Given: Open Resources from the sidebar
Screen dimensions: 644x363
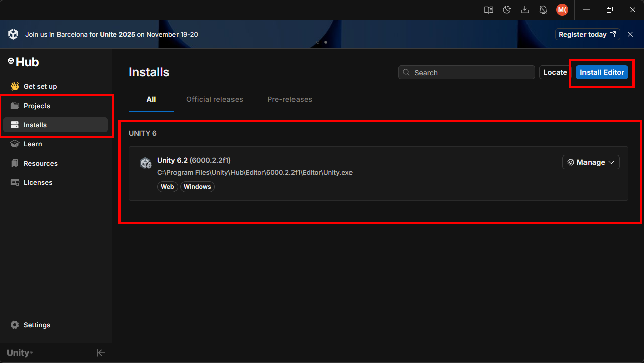Looking at the screenshot, I should 40,163.
